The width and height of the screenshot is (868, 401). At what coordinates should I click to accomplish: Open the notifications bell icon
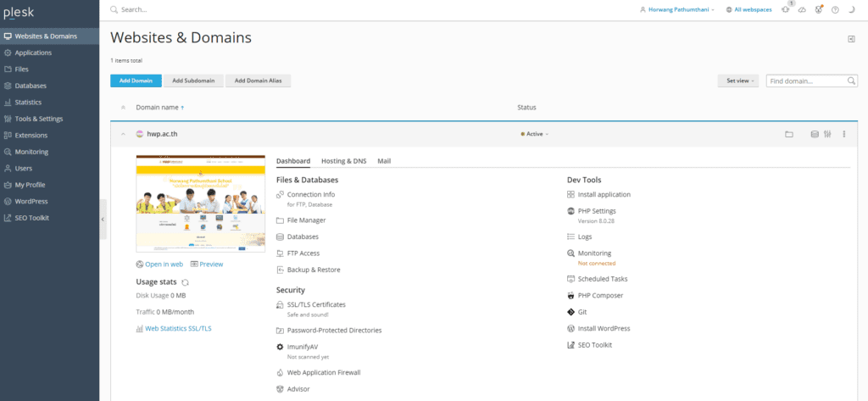coord(785,9)
